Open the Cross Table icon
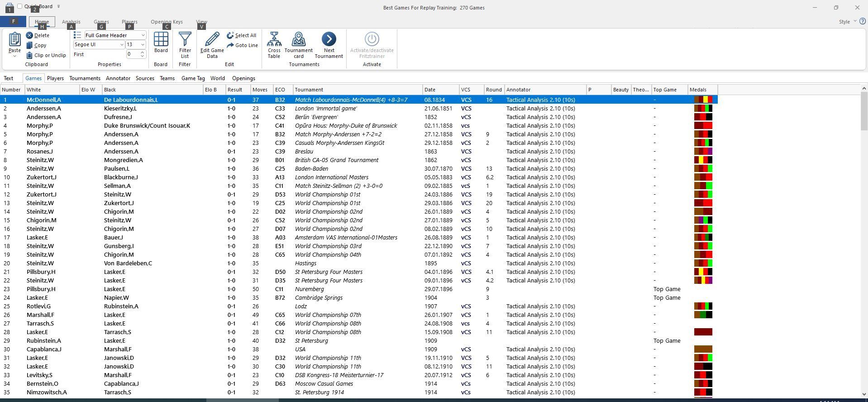 (274, 39)
